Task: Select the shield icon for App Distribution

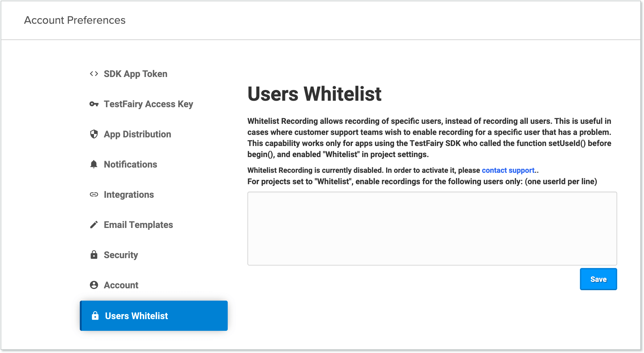Action: [x=93, y=134]
